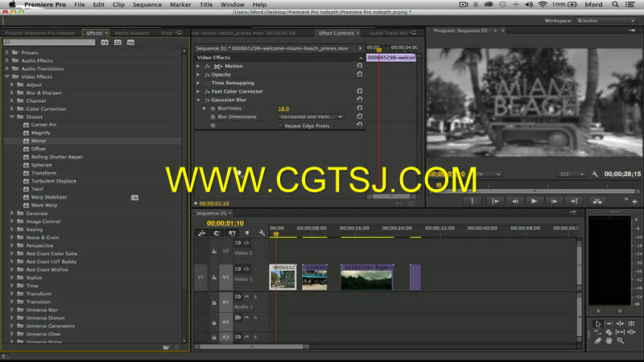Toggle Video 2 track output eye
This screenshot has width=644, height=362.
[246, 243]
